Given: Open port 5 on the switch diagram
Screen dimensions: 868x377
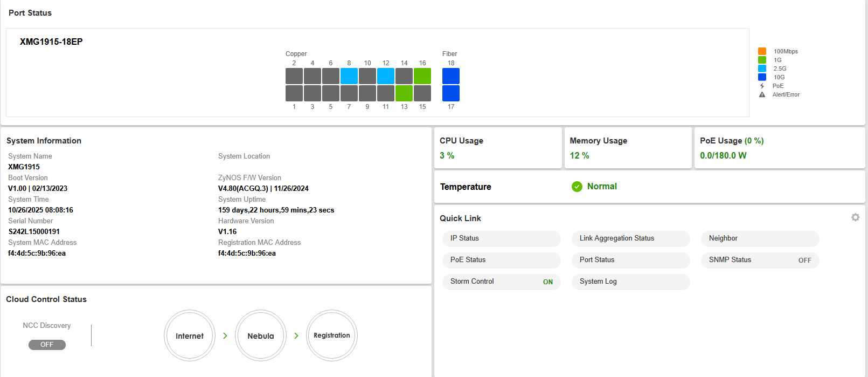Looking at the screenshot, I should 331,93.
